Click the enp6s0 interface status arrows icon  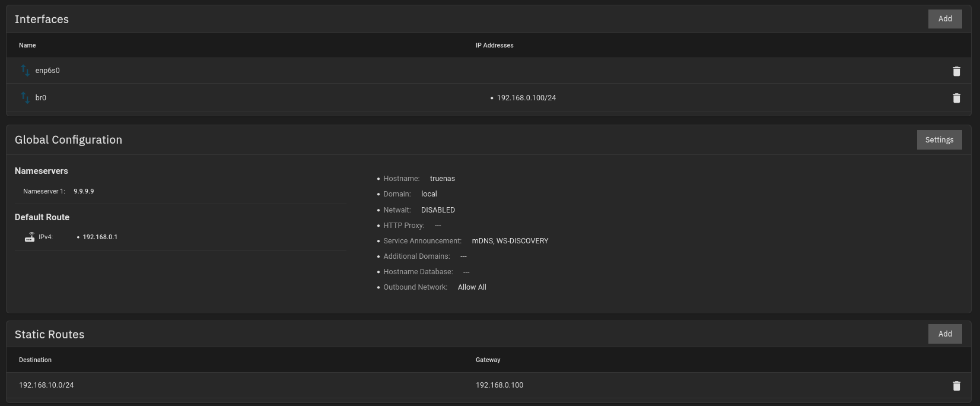pyautogui.click(x=25, y=70)
